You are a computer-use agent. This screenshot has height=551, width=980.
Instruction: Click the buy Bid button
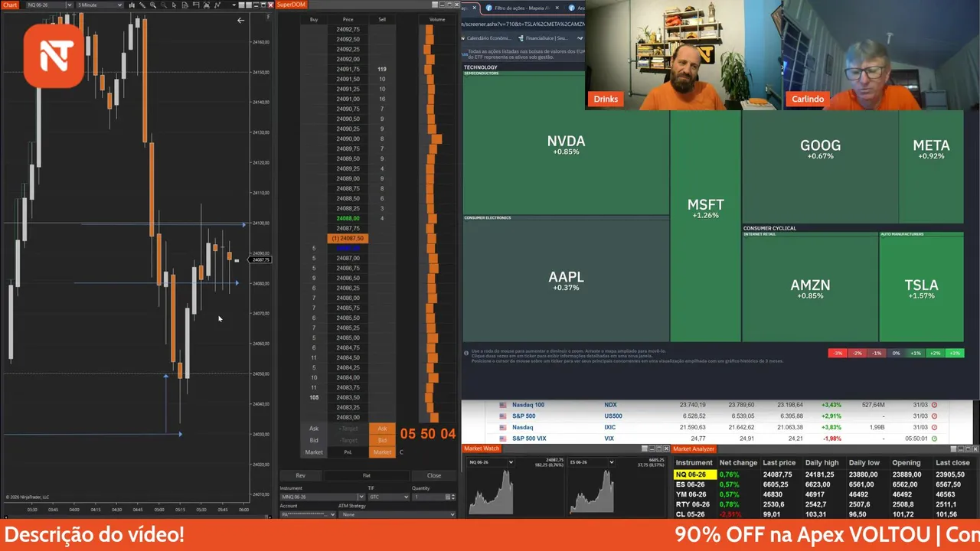click(x=314, y=440)
